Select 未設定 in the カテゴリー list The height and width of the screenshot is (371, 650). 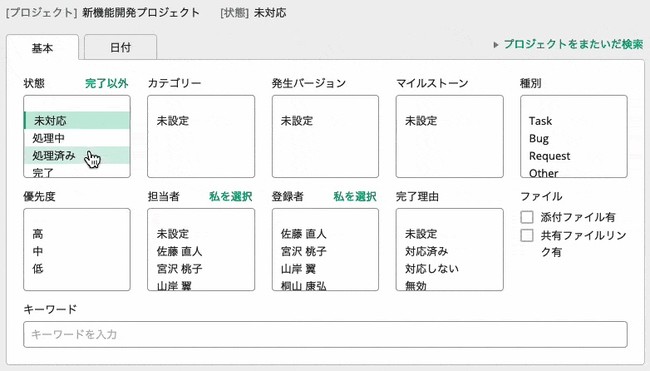click(201, 121)
